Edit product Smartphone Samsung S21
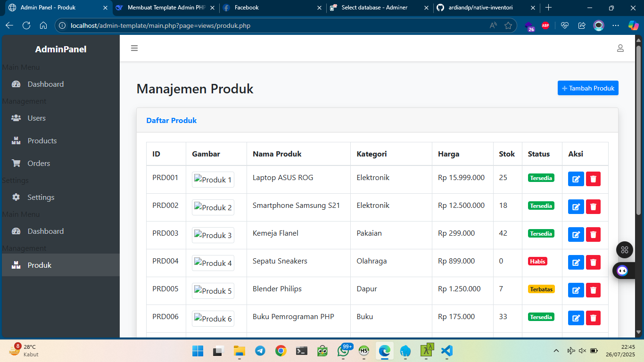 pyautogui.click(x=576, y=207)
